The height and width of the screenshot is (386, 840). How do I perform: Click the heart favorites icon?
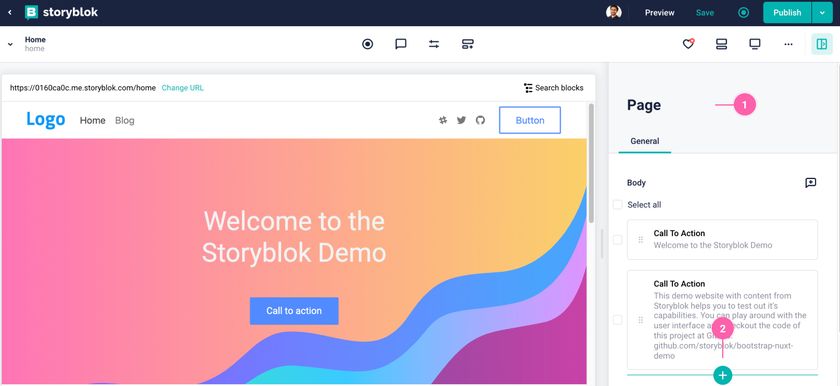(x=688, y=44)
